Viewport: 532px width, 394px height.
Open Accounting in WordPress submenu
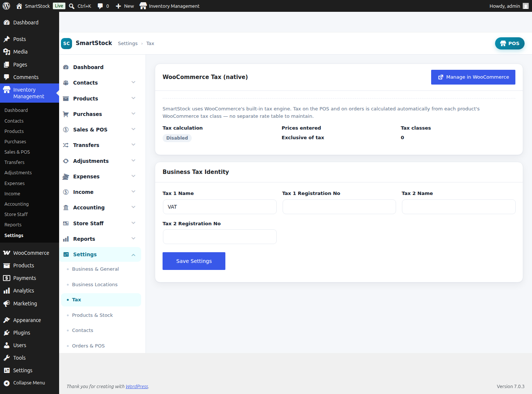point(17,204)
